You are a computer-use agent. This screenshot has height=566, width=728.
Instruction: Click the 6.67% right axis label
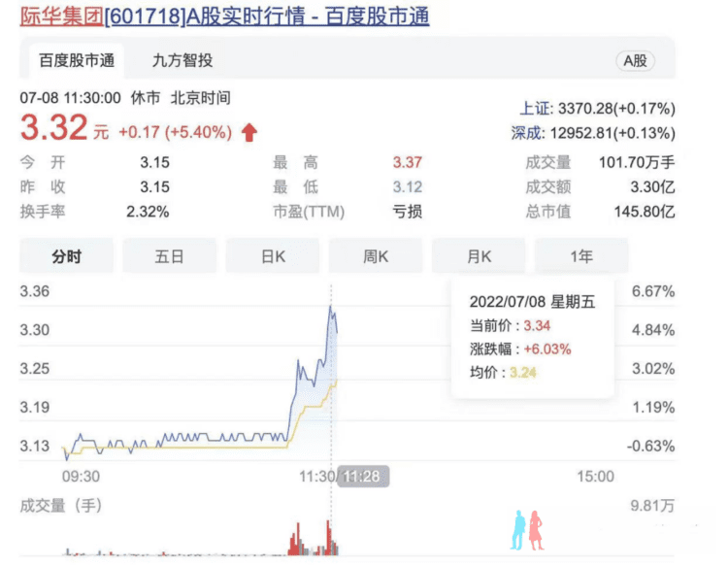(653, 291)
